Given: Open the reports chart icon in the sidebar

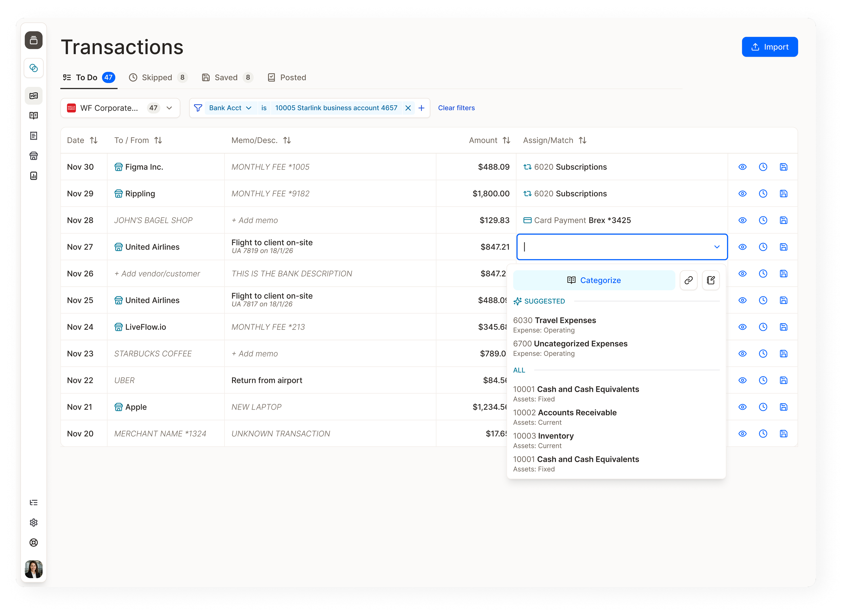Looking at the screenshot, I should tap(34, 176).
